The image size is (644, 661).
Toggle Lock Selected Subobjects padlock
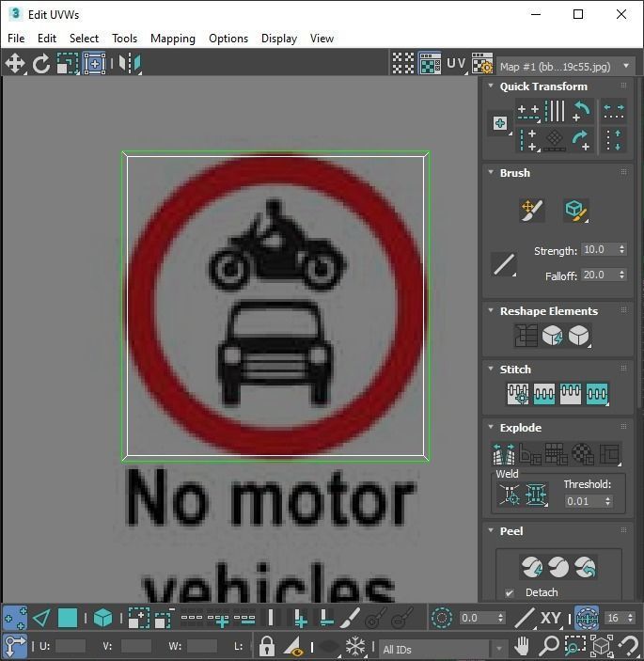point(267,646)
